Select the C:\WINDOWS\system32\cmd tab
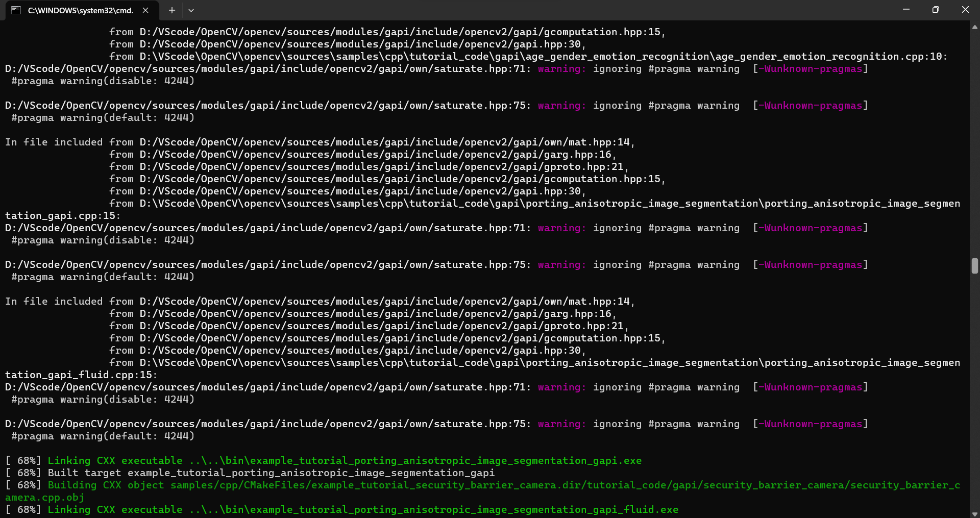 click(x=77, y=10)
